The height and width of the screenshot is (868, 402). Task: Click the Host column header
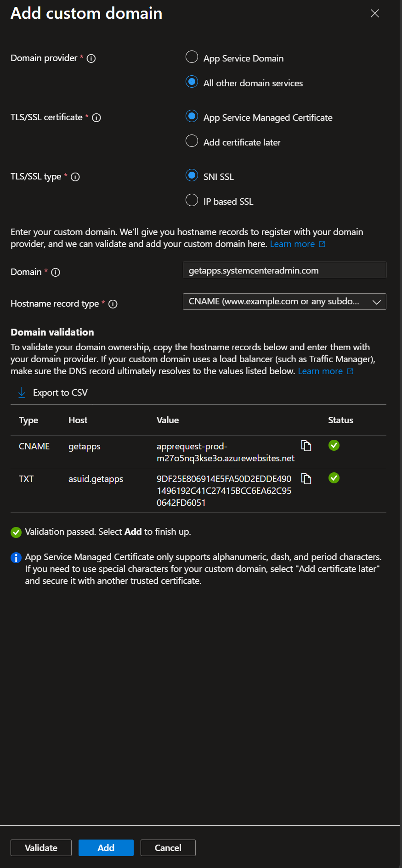point(78,420)
